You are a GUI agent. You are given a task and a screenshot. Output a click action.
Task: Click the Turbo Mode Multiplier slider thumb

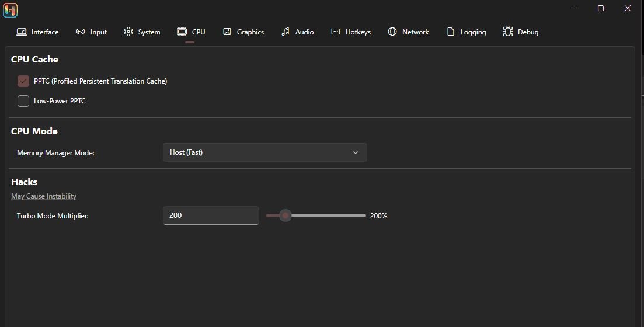coord(286,215)
